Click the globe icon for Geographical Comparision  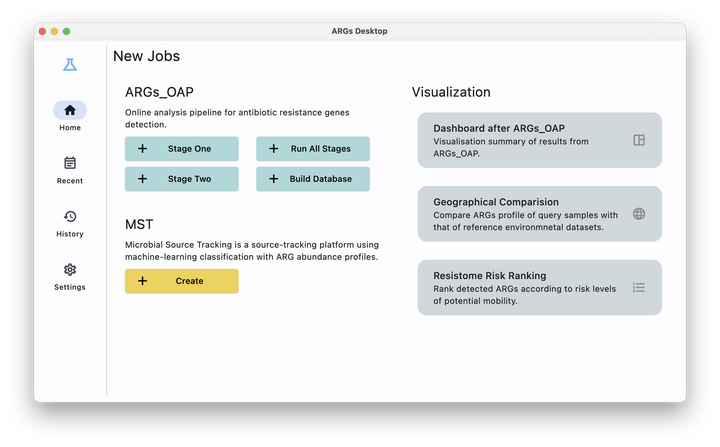click(x=639, y=213)
